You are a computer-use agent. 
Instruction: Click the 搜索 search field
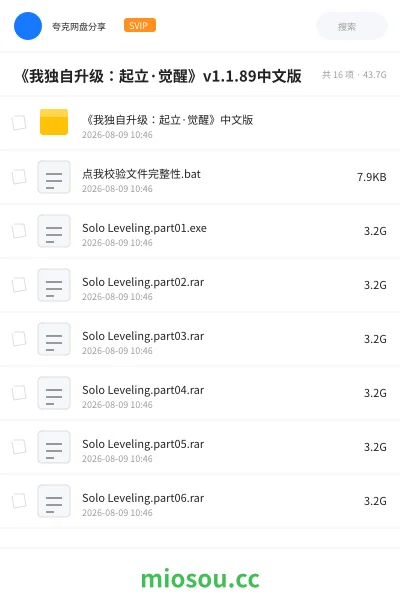352,26
